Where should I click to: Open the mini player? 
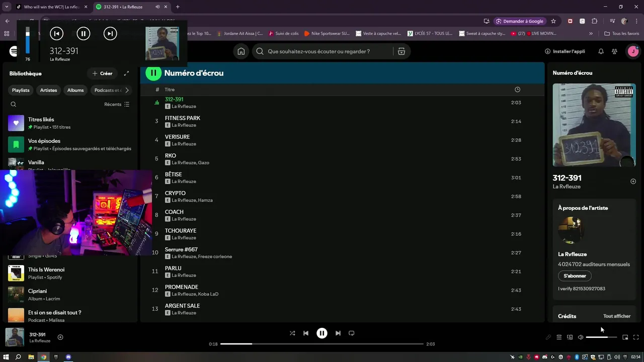tap(625, 337)
